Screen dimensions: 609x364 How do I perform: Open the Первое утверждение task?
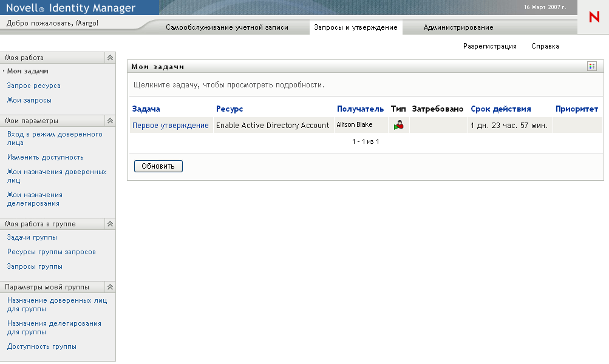click(x=171, y=126)
